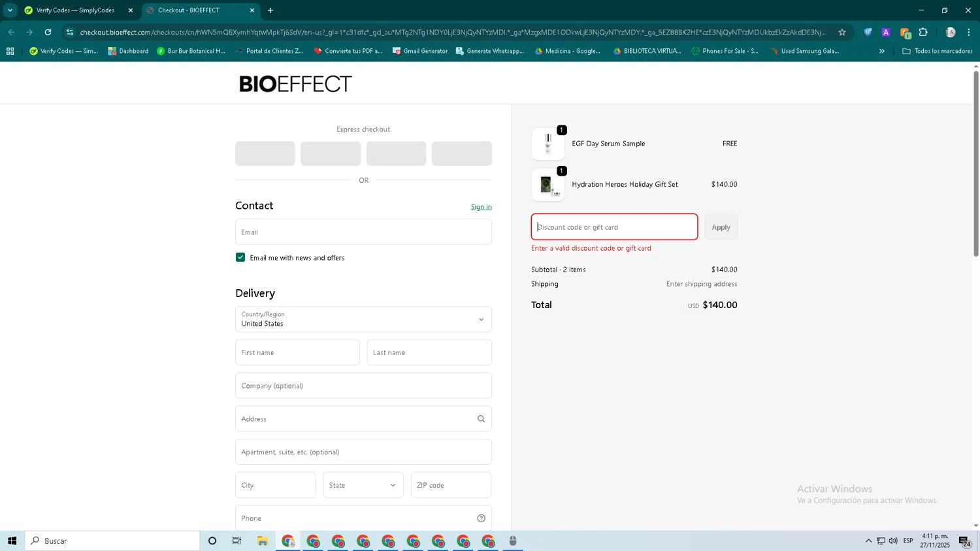Viewport: 980px width, 551px height.
Task: Go back to previous page
Action: coord(11,32)
